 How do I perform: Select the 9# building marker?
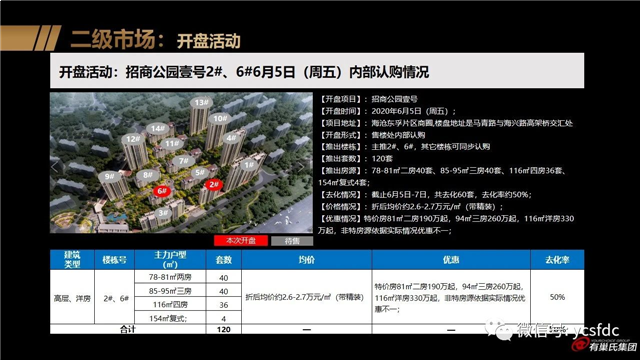tap(109, 176)
